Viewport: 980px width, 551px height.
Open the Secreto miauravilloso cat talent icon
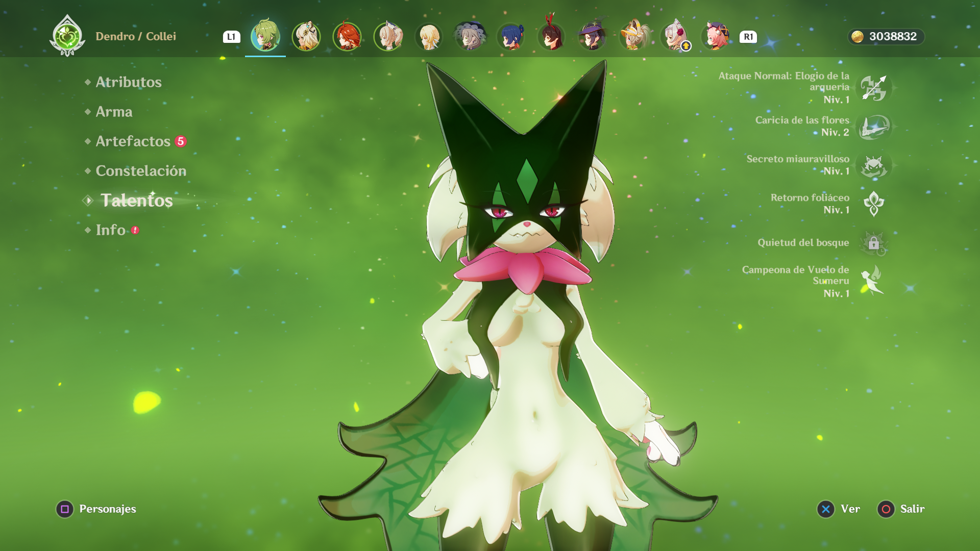point(873,165)
